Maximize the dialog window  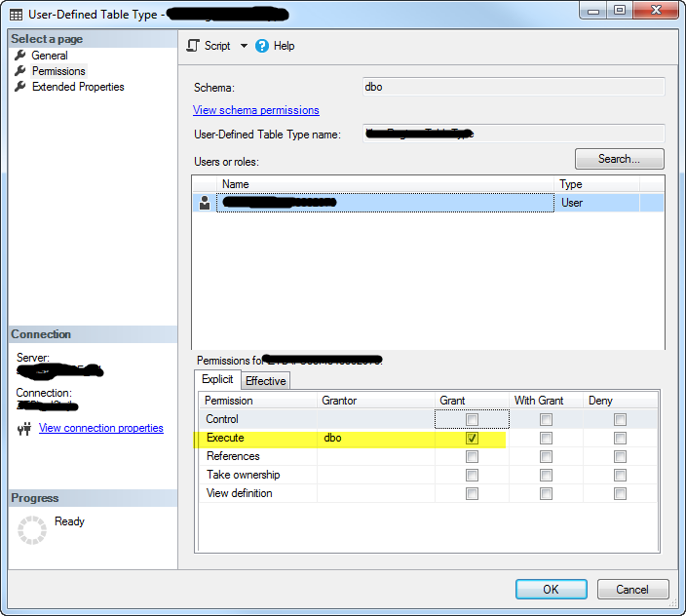tap(620, 11)
